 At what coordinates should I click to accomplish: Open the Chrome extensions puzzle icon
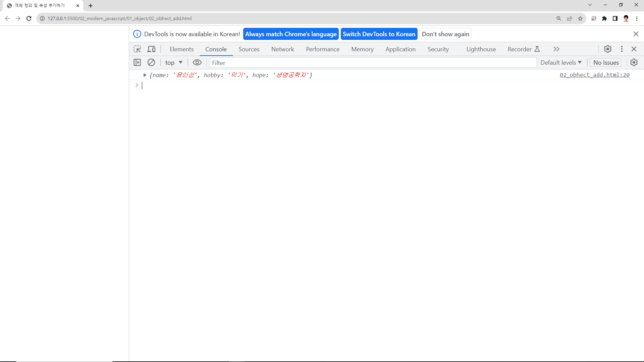[x=604, y=18]
